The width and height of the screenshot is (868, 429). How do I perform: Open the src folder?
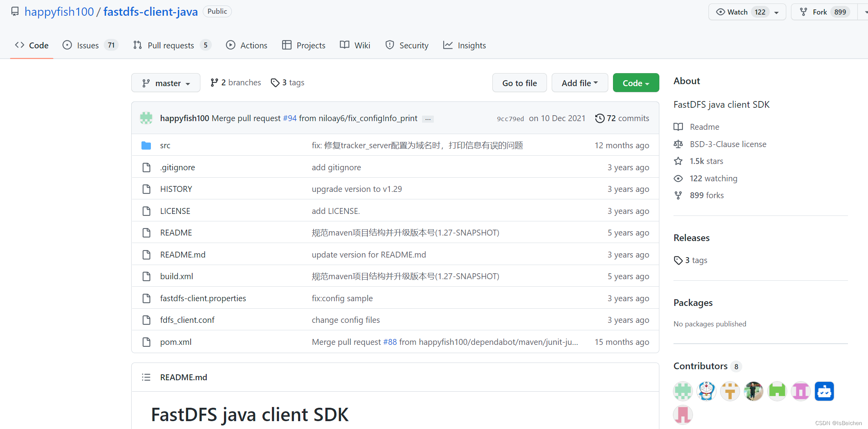pos(165,145)
